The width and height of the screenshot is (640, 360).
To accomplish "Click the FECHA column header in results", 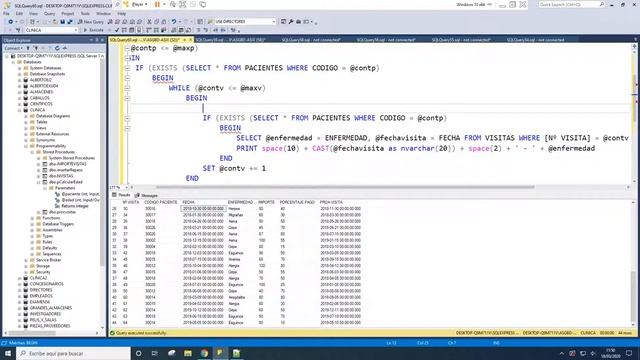I will tap(188, 202).
